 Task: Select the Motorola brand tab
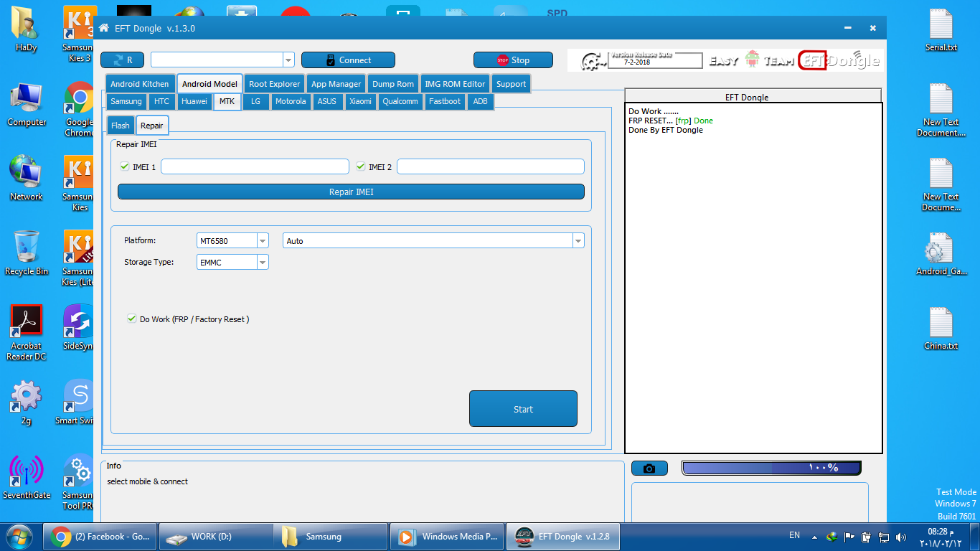click(291, 101)
